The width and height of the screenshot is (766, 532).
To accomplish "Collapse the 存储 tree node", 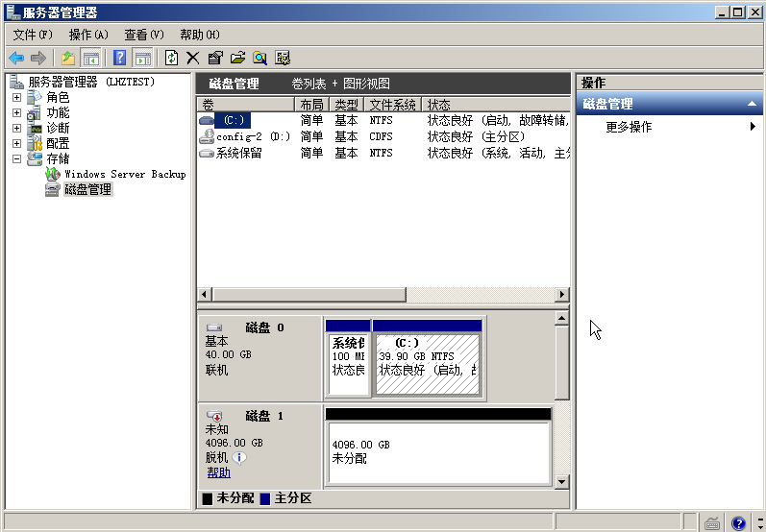I will [17, 158].
